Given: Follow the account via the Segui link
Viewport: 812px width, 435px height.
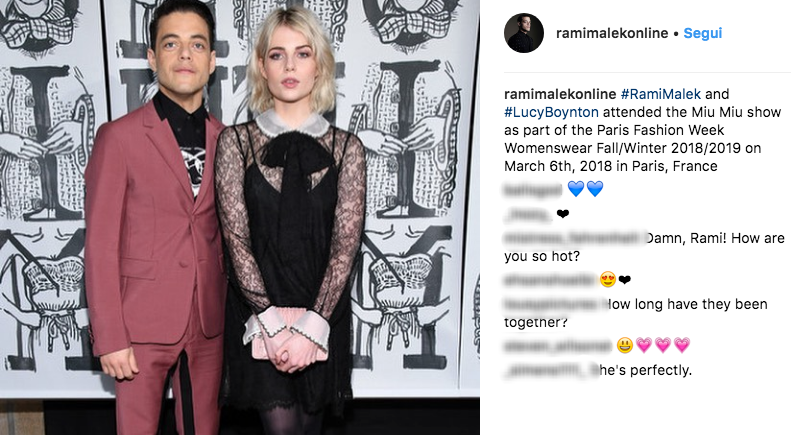Looking at the screenshot, I should 703,33.
